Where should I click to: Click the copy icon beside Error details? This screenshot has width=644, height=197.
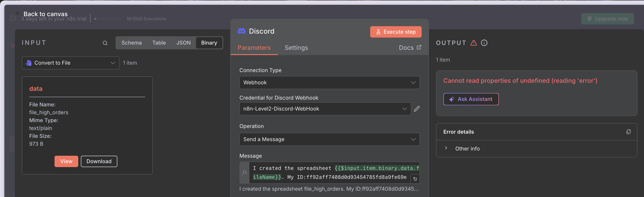click(628, 132)
